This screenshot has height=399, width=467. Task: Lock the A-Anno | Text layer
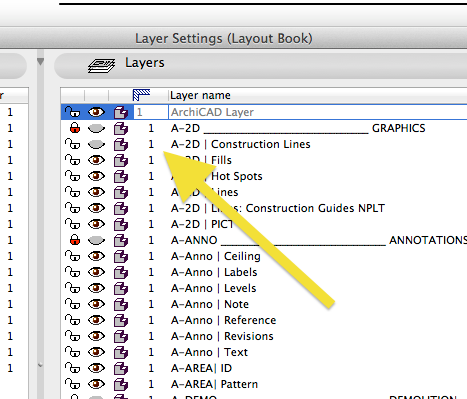point(73,352)
